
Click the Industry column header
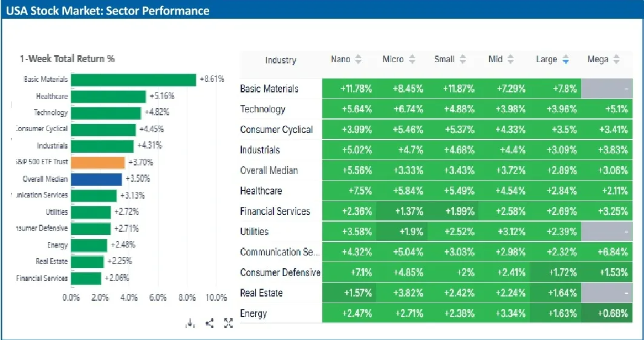click(281, 60)
